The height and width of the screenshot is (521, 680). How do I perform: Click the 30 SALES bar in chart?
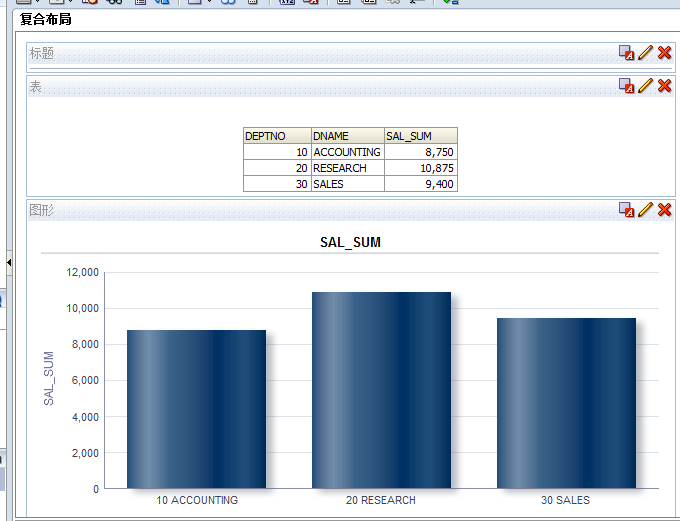(566, 403)
